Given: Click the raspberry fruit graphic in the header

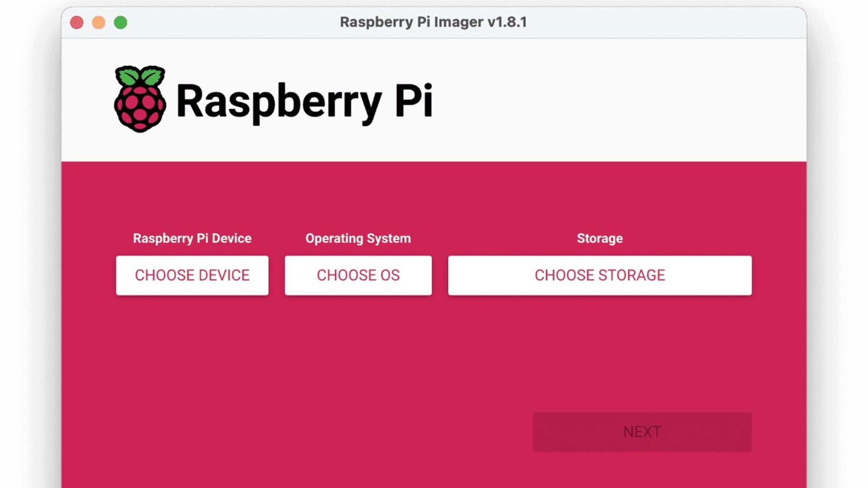Looking at the screenshot, I should click(140, 108).
